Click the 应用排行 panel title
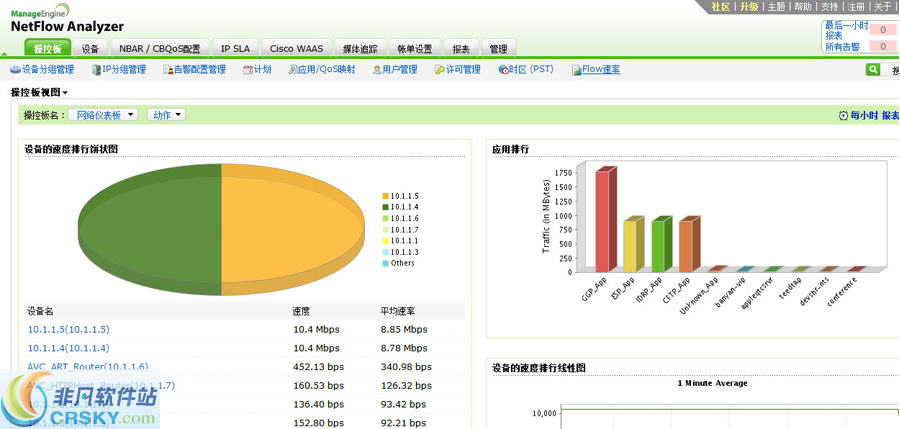Image resolution: width=900 pixels, height=429 pixels. click(510, 149)
